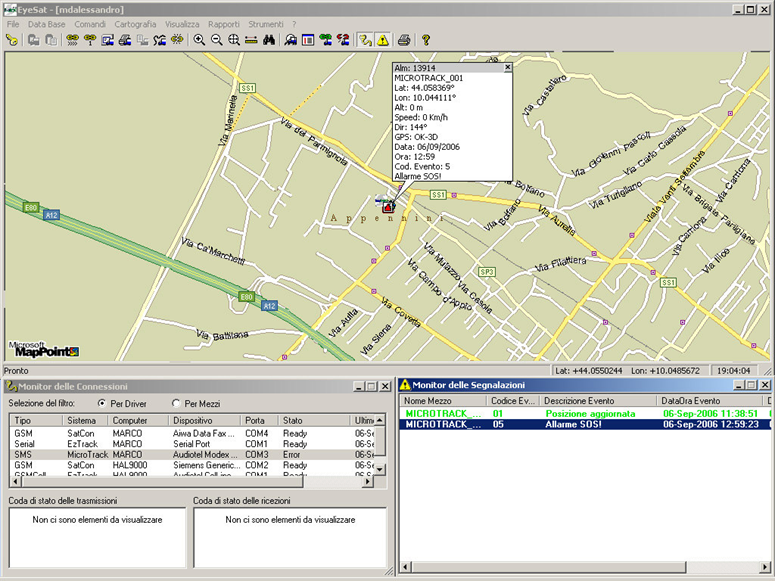Image resolution: width=775 pixels, height=581 pixels.
Task: Click the vehicle search magnifier icon
Action: click(x=291, y=40)
